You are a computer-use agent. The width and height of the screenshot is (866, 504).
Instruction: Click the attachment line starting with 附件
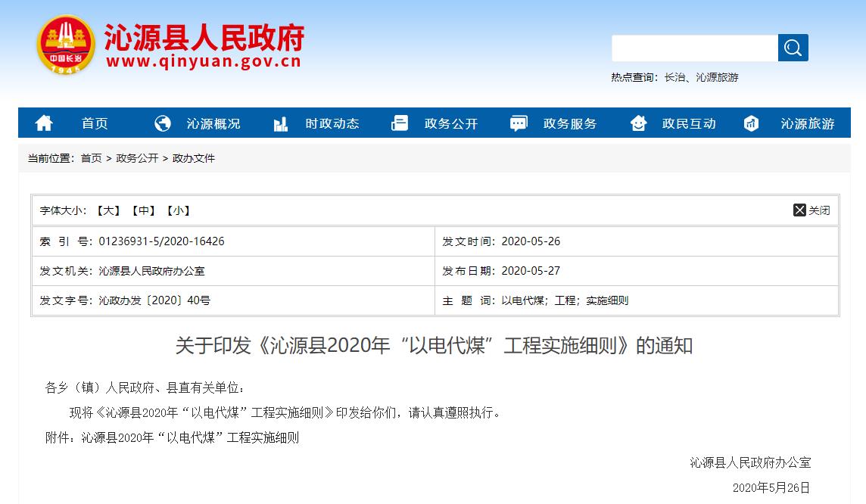(x=172, y=437)
